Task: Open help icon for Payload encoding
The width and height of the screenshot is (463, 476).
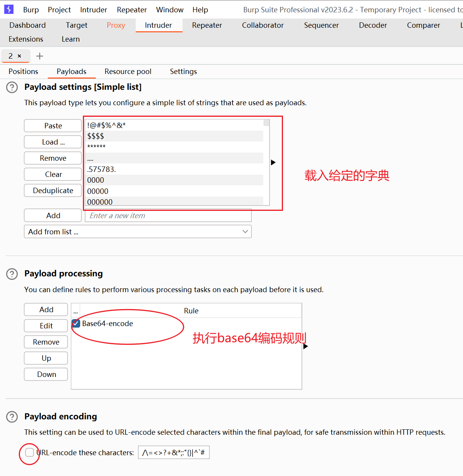Action: point(12,417)
